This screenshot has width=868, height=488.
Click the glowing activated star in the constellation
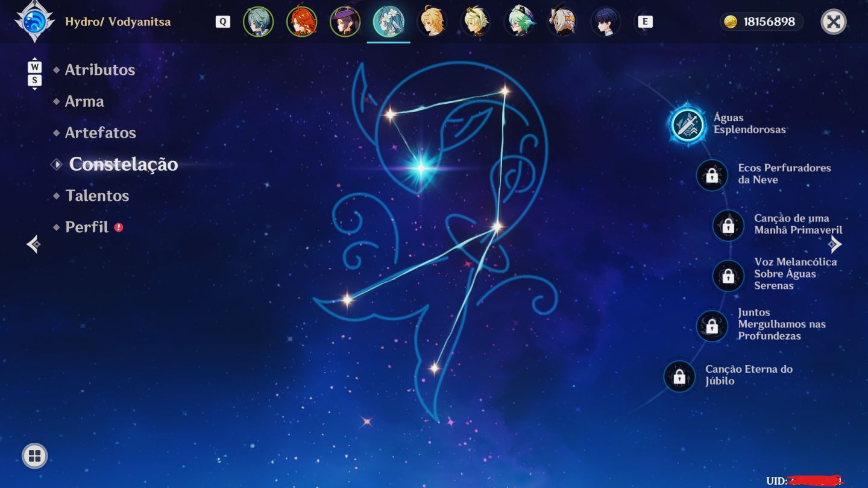click(x=421, y=168)
